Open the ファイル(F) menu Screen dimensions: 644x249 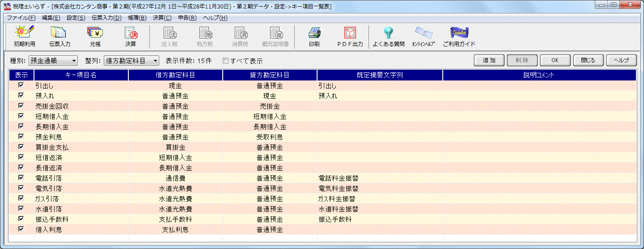click(21, 18)
